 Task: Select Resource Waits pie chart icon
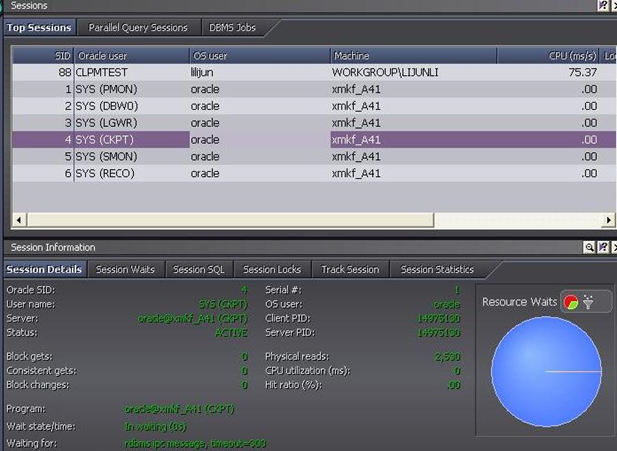click(x=571, y=302)
